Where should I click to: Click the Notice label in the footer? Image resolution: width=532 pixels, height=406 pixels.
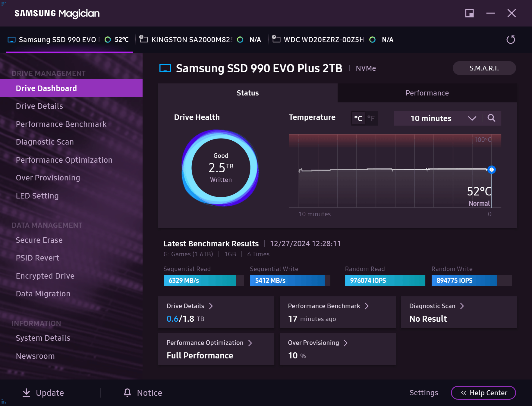150,393
